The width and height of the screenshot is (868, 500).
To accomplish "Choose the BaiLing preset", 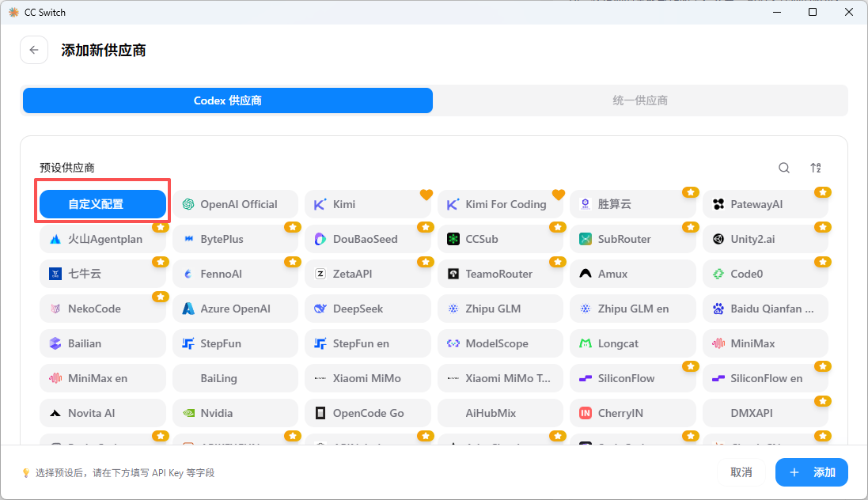I will [x=235, y=378].
